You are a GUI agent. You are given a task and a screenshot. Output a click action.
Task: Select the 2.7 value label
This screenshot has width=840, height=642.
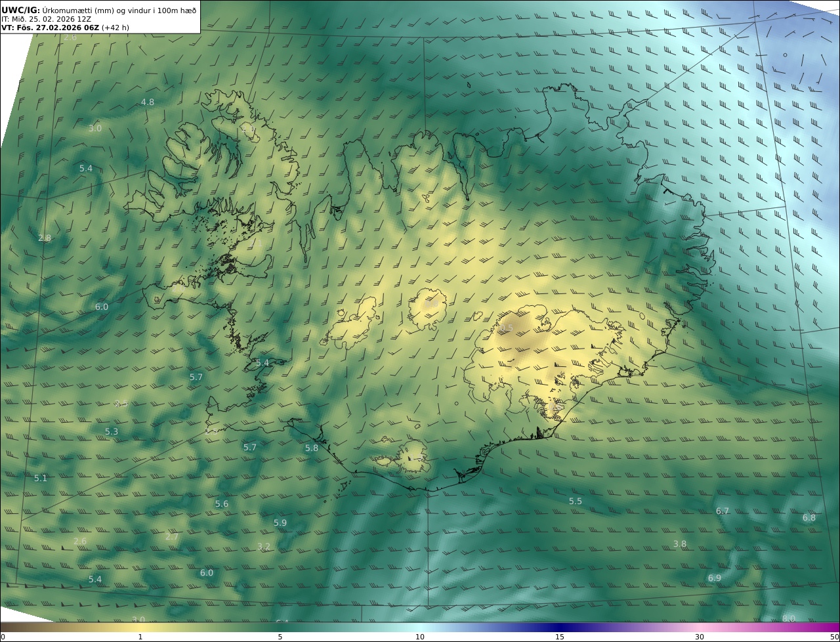(172, 536)
